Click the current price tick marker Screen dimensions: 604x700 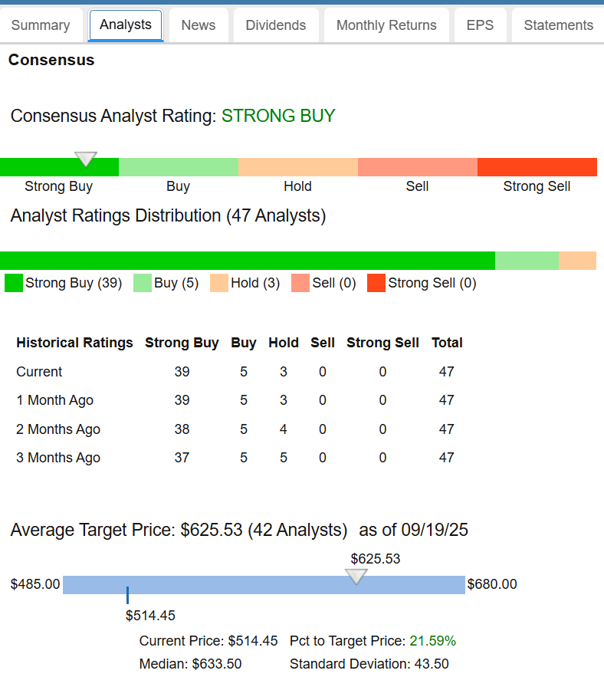[x=127, y=595]
